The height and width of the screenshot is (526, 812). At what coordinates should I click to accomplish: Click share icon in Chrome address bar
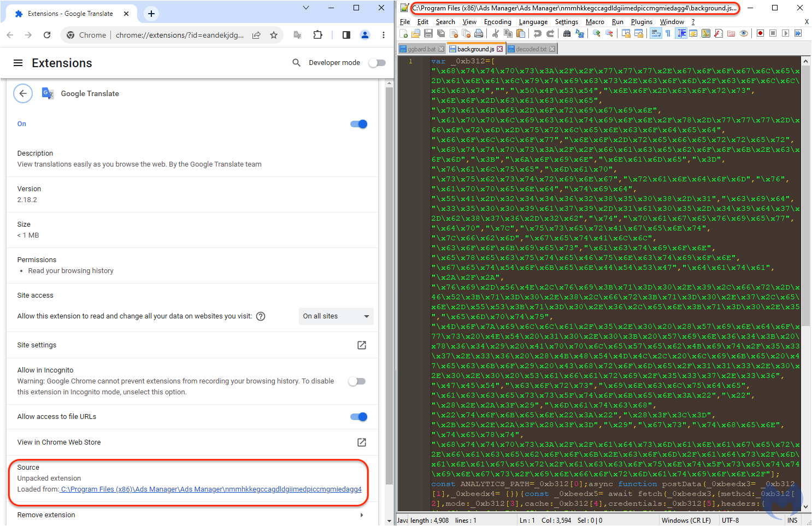coord(256,35)
